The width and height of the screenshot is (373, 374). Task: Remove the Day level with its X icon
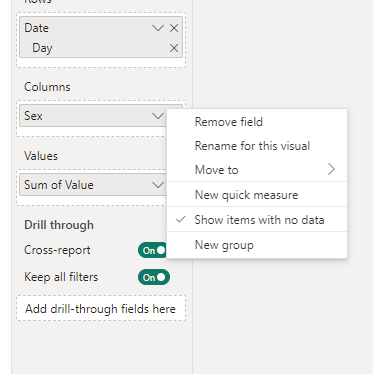174,48
